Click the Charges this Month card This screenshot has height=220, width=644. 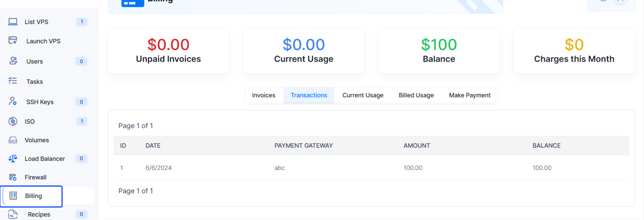[x=574, y=51]
